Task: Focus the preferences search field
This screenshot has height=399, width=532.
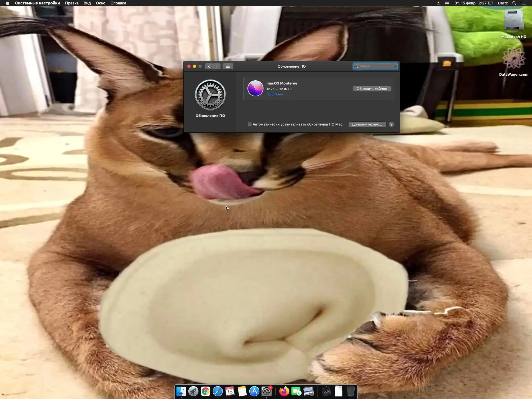Action: click(x=377, y=66)
